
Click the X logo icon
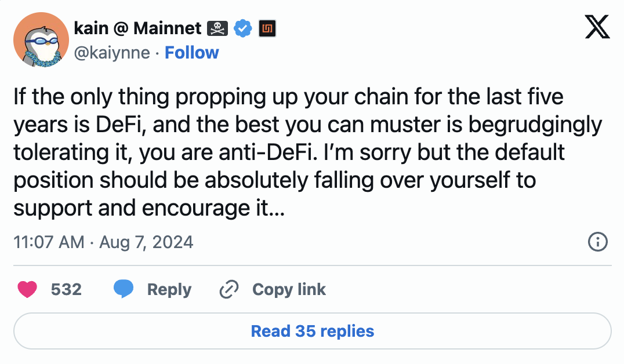pyautogui.click(x=597, y=27)
